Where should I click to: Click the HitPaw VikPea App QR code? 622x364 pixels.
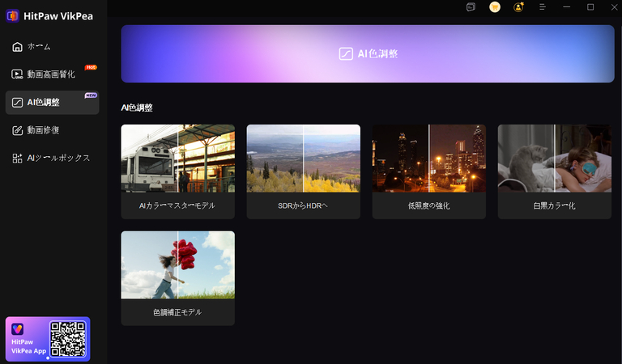tap(68, 339)
